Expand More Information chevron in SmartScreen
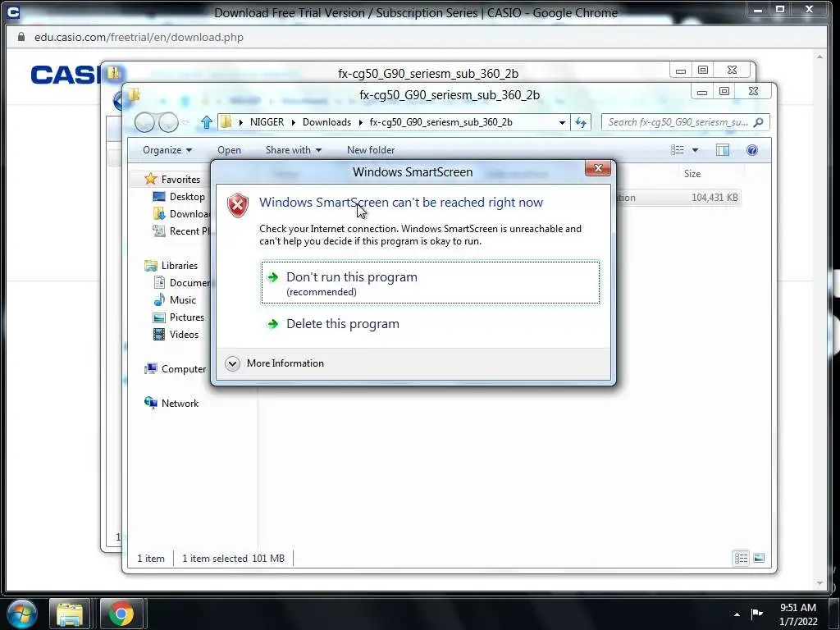This screenshot has height=630, width=840. pyautogui.click(x=232, y=363)
